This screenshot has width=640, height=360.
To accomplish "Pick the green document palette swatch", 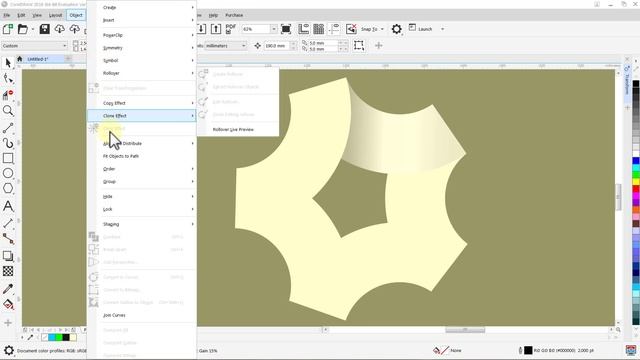I will point(59,338).
